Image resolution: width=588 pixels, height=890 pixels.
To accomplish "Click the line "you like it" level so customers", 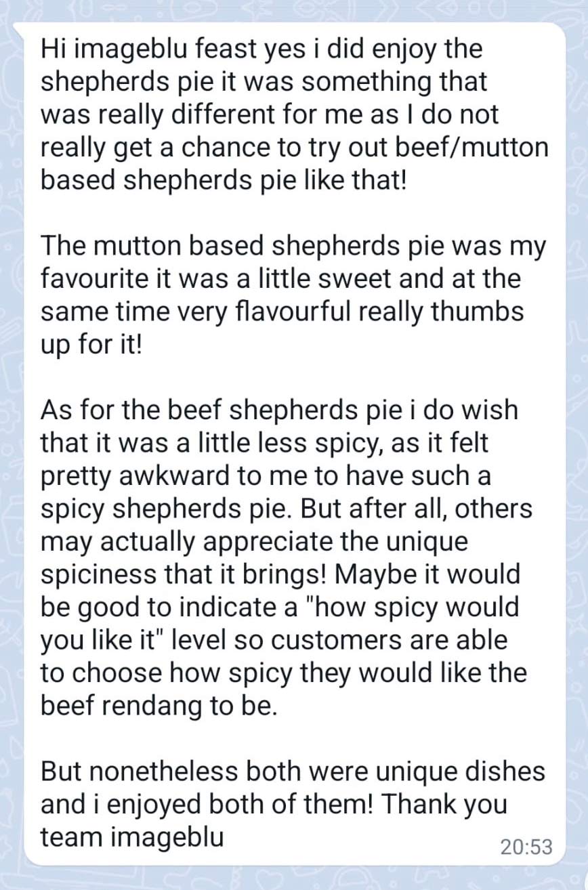I will click(274, 639).
